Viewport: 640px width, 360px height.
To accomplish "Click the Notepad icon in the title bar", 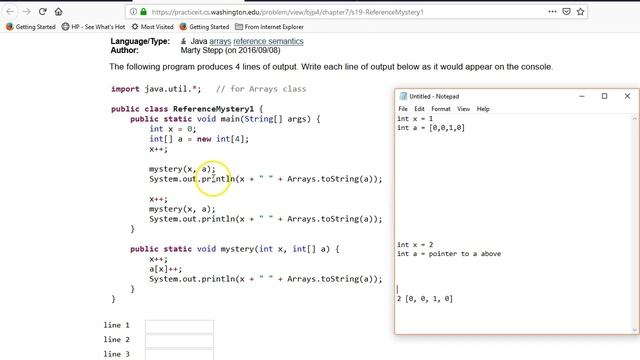I will click(x=403, y=96).
